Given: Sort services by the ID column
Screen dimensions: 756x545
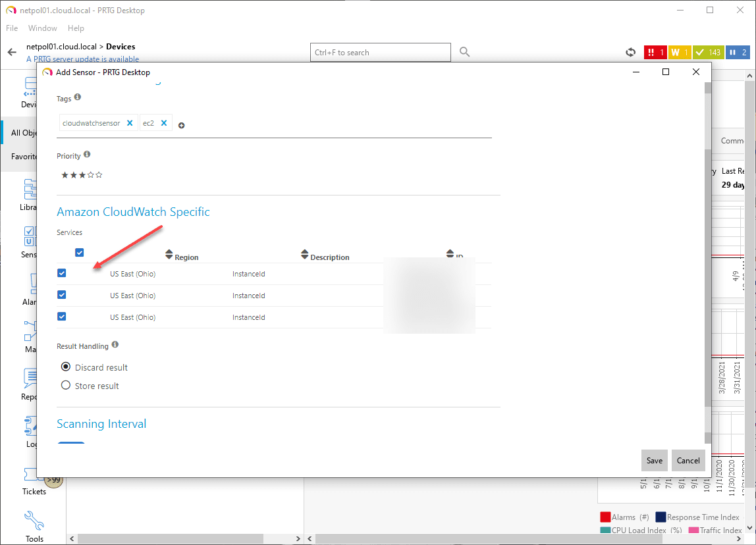Looking at the screenshot, I should (x=450, y=253).
